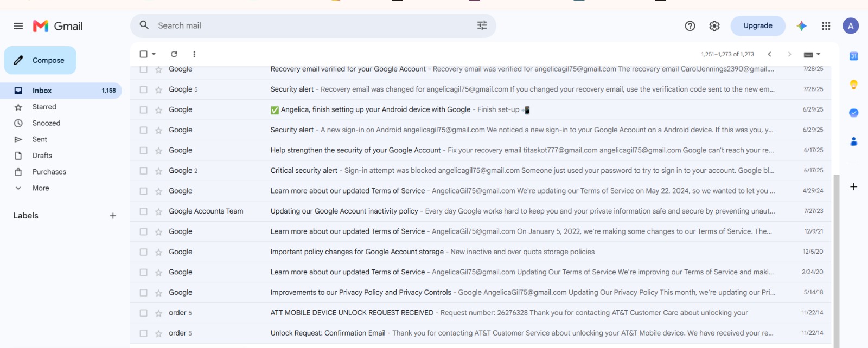Check the Android device setup email
Screen dimensions: 868x348
click(x=143, y=109)
